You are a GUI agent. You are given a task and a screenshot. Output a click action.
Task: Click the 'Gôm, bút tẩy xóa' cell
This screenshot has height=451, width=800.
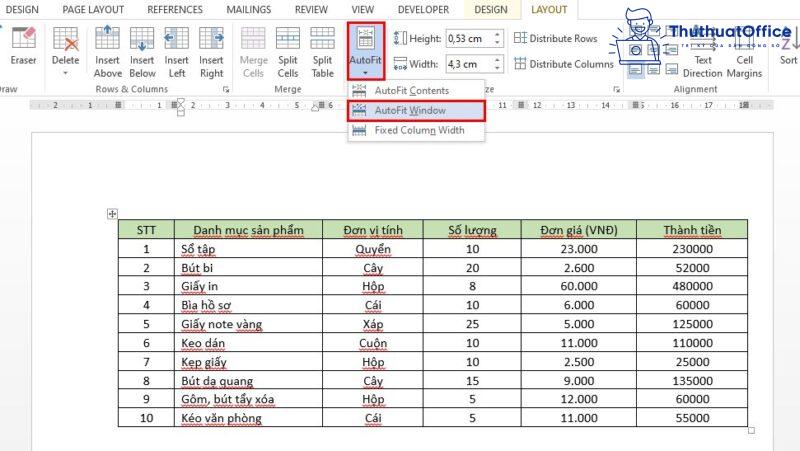click(248, 399)
